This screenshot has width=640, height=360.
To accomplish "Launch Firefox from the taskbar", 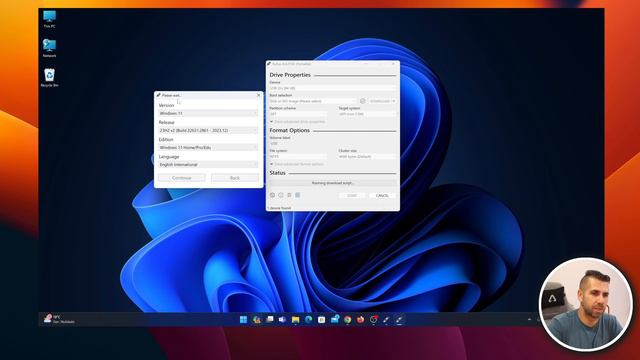I will point(360,320).
